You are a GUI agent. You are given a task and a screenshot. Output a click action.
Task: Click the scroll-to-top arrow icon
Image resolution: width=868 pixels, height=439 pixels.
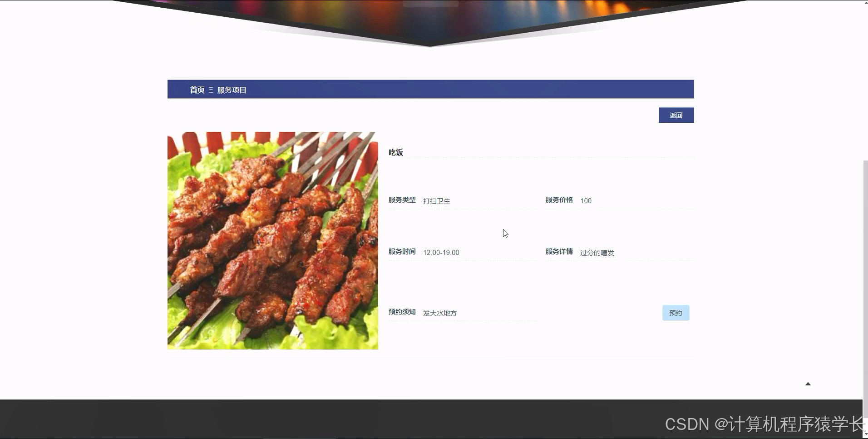pyautogui.click(x=808, y=384)
